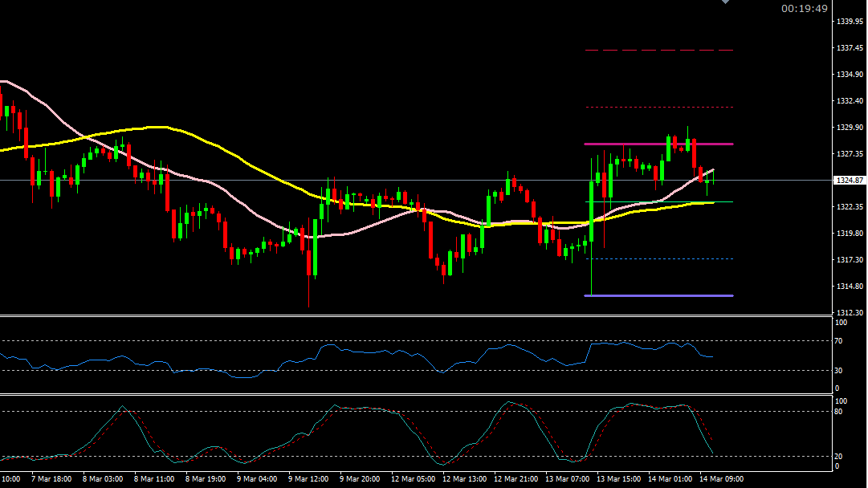Click the 7 Mar 18:00 time label
This screenshot has width=868, height=488.
[x=51, y=479]
